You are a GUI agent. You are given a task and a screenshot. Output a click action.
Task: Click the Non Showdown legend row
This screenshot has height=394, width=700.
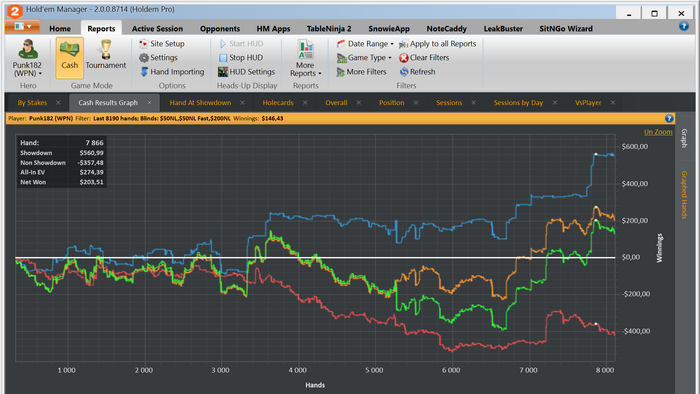(x=62, y=162)
